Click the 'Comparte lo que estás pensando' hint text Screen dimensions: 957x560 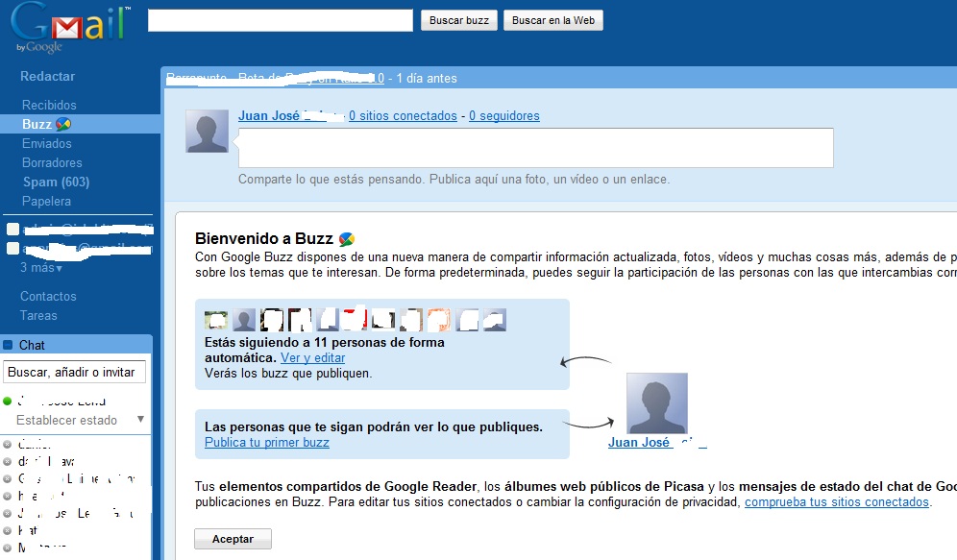[454, 180]
